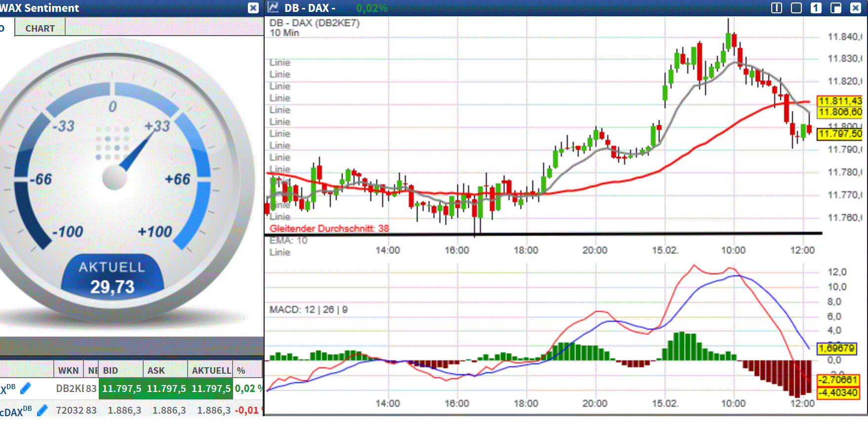Sort table by ASK column header
Screen dimensions: 868x434
pos(156,370)
